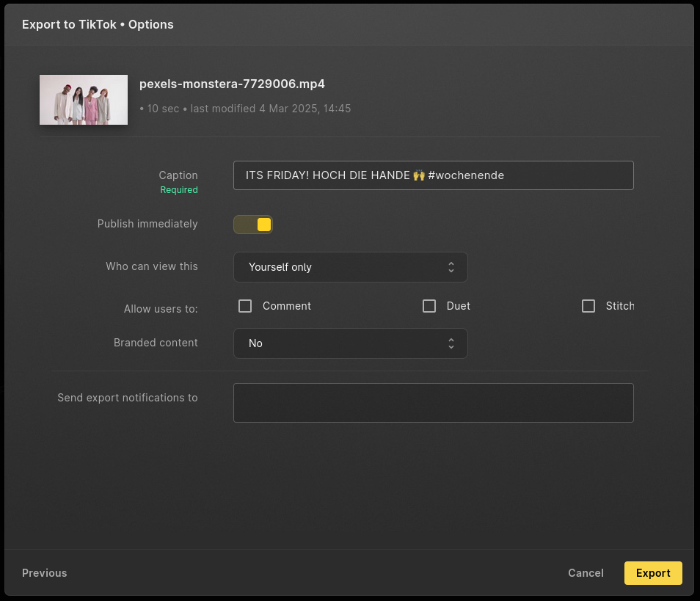Check the Stitch option
Screen dimensions: 700x601
tap(588, 306)
